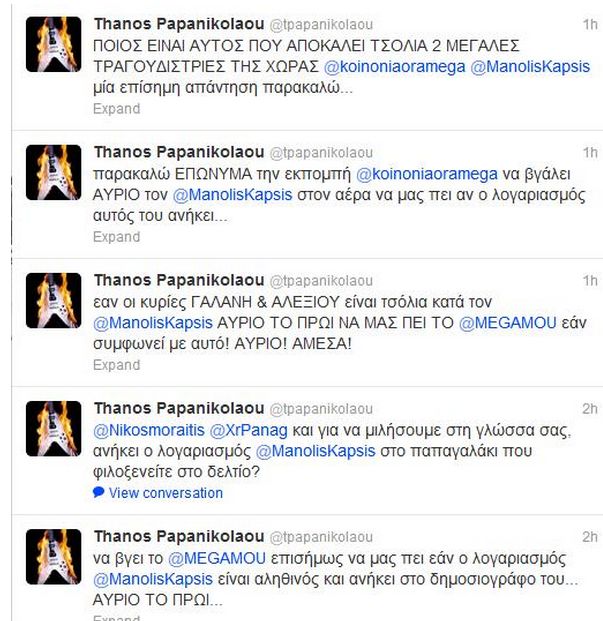Click the @Nikosmoraitis mention
603x621 pixels.
pyautogui.click(x=144, y=430)
